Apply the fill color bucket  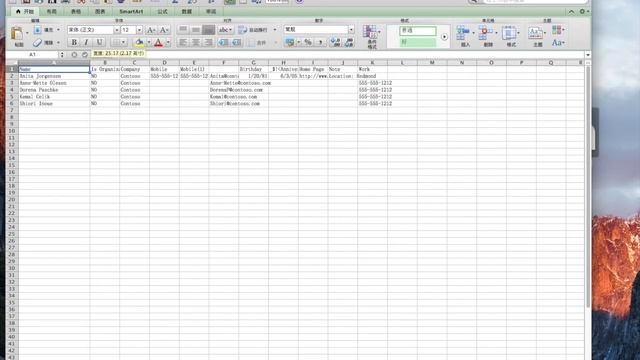click(139, 42)
